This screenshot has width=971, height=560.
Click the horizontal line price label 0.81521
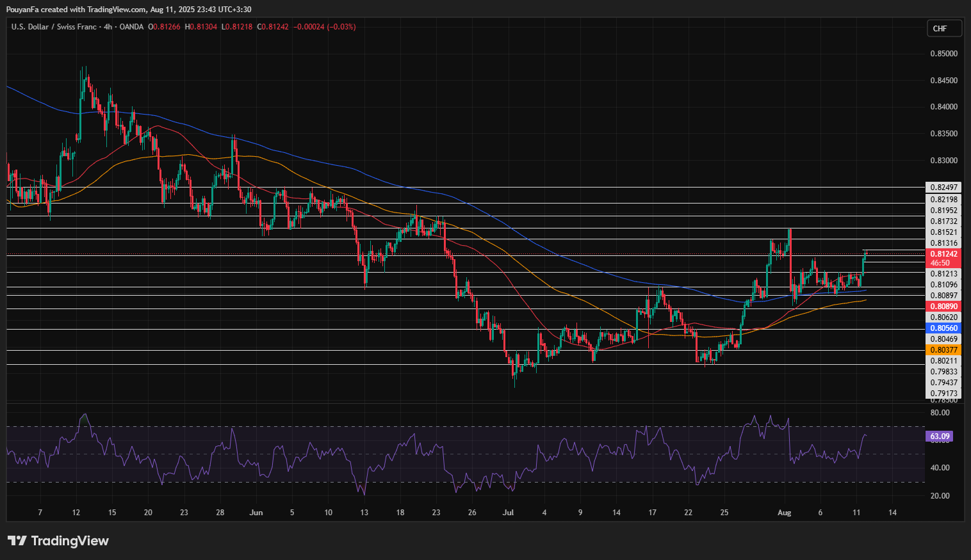click(x=943, y=232)
